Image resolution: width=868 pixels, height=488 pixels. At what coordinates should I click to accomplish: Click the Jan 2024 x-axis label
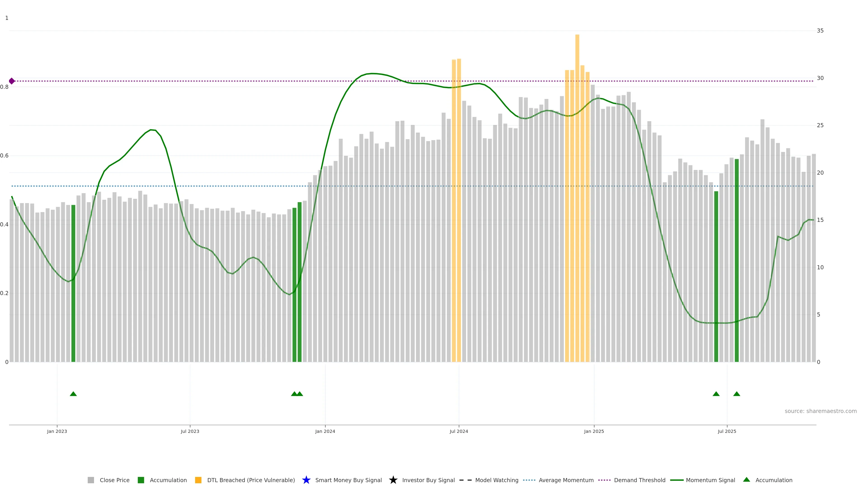pyautogui.click(x=325, y=431)
